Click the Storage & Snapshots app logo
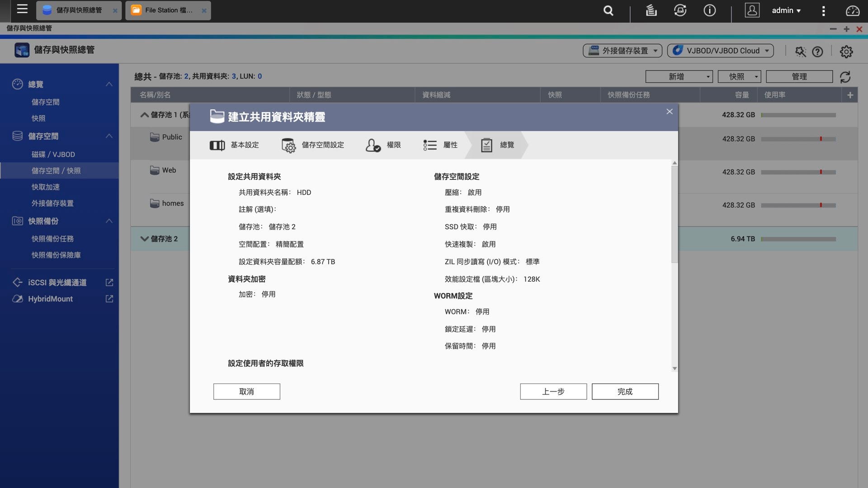Screen dimensions: 868x488 [x=22, y=50]
